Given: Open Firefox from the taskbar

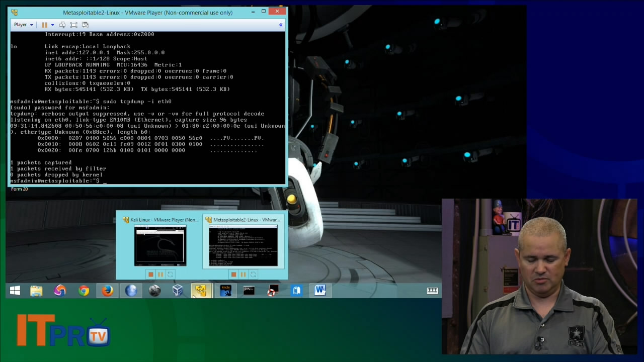Looking at the screenshot, I should tap(107, 291).
